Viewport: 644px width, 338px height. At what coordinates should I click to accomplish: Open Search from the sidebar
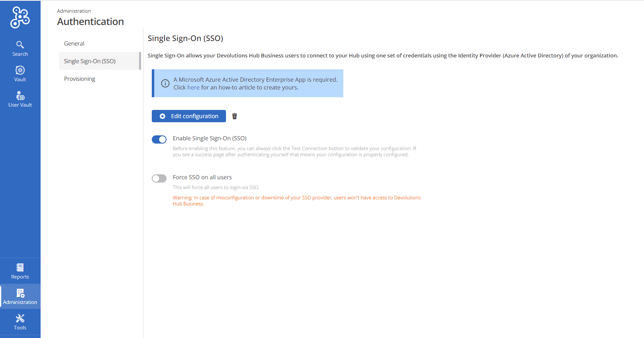tap(20, 48)
